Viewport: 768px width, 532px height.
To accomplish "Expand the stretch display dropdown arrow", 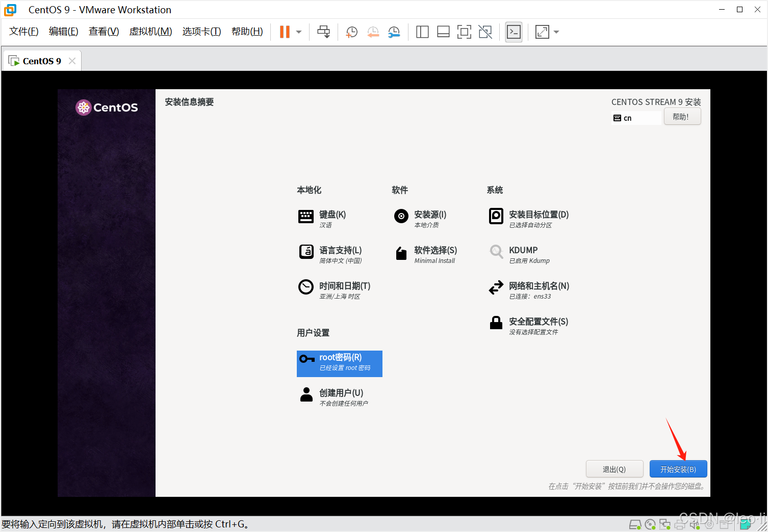I will tap(556, 32).
